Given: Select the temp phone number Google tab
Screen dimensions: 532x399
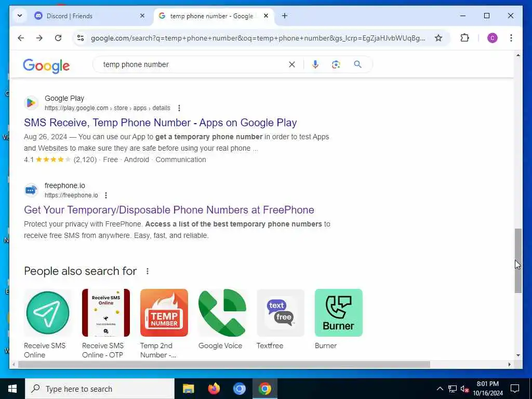Looking at the screenshot, I should coord(211,16).
